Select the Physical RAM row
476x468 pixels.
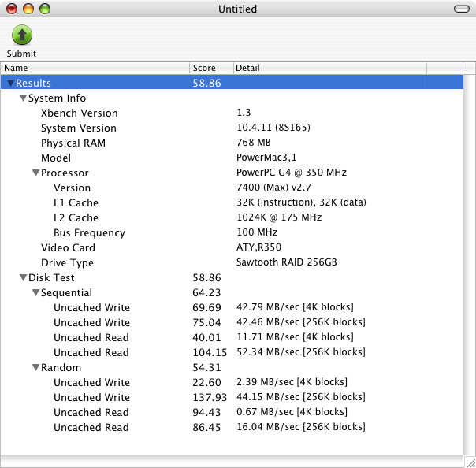click(x=232, y=143)
